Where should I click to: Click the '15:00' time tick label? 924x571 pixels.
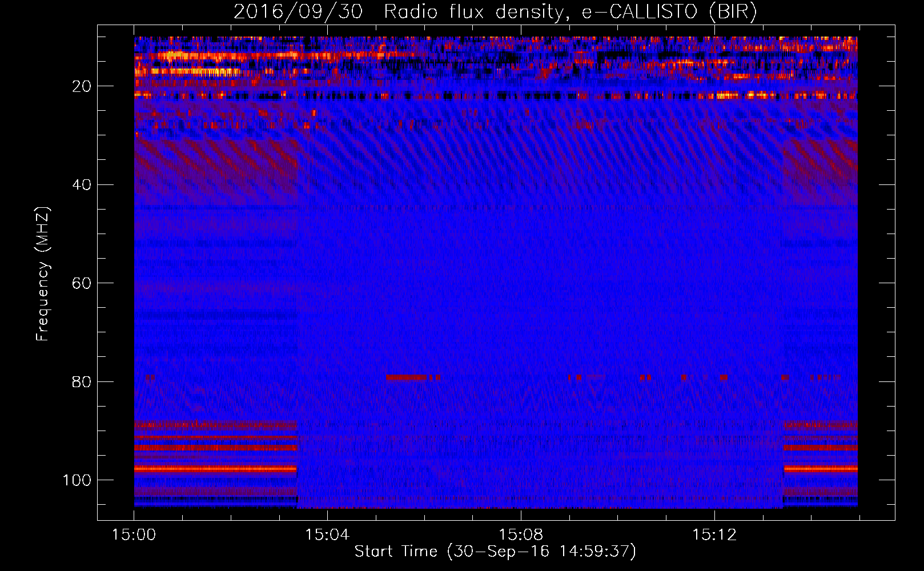pyautogui.click(x=134, y=535)
